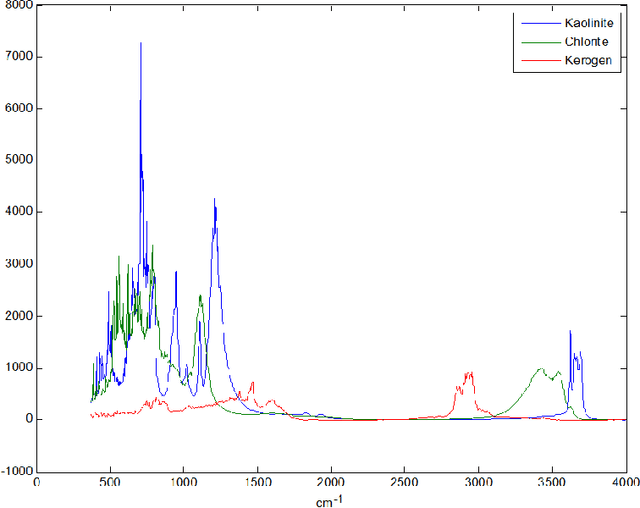Select the Kerogen legend entry text

(x=584, y=62)
